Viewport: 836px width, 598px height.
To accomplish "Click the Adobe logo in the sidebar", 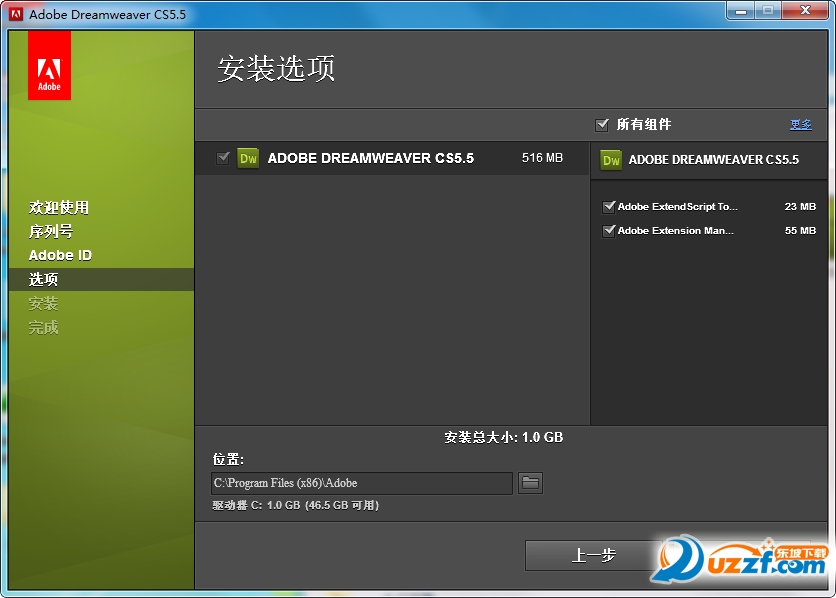I will (49, 65).
